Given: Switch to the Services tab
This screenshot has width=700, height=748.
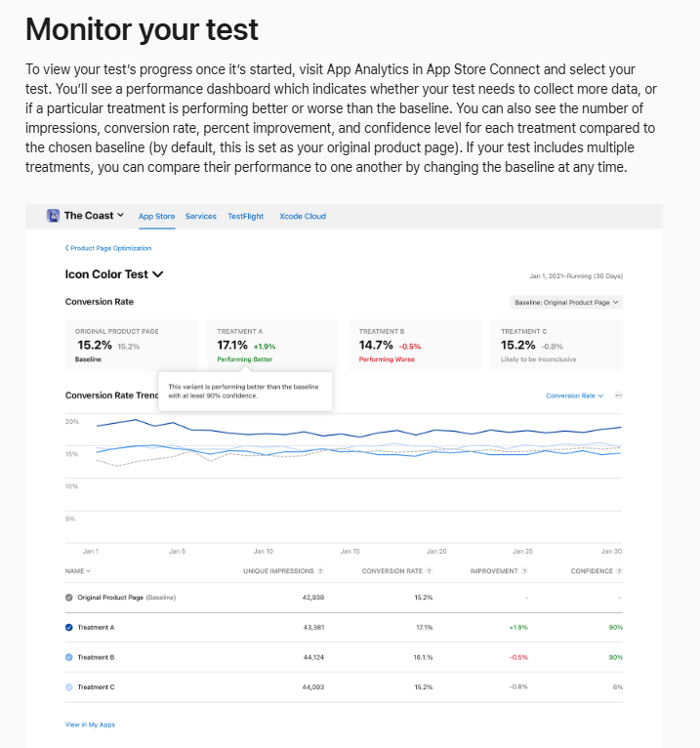Looking at the screenshot, I should (200, 217).
